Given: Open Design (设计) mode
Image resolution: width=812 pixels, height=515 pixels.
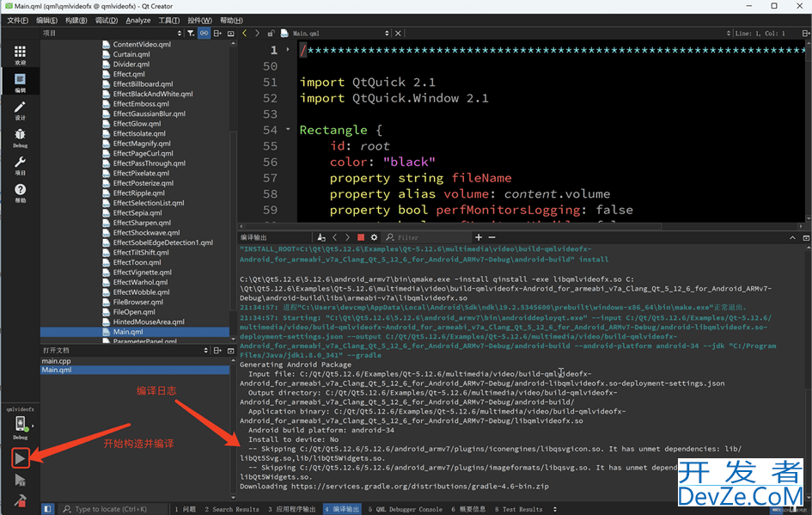Looking at the screenshot, I should [20, 110].
